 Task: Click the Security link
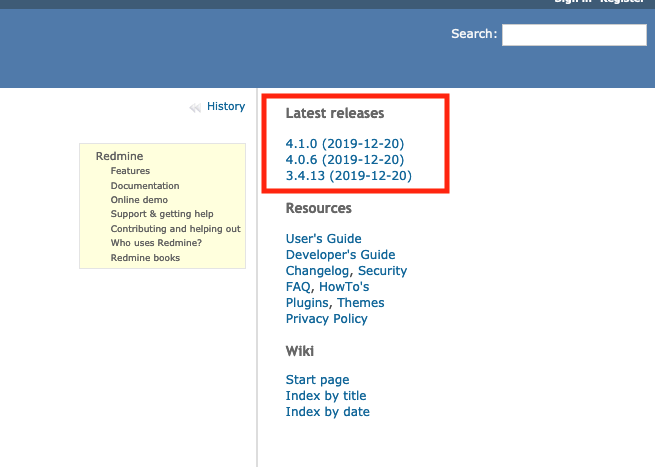click(382, 271)
